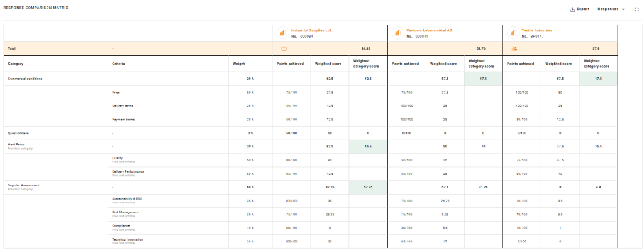The width and height of the screenshot is (644, 250).
Task: Click the 85/100 points for Technical Innovation
Action: pos(407,241)
